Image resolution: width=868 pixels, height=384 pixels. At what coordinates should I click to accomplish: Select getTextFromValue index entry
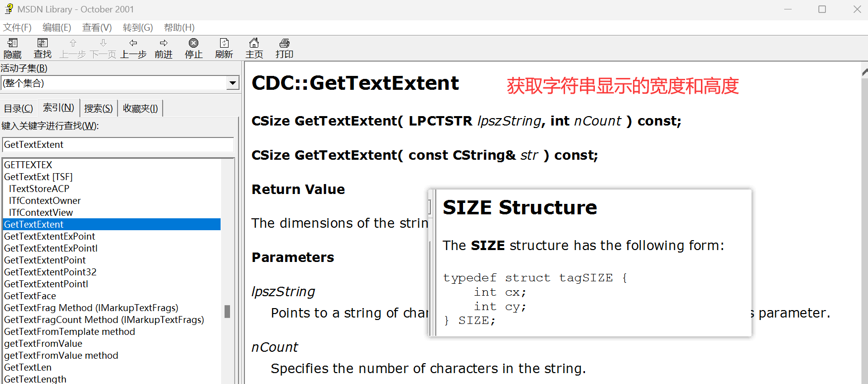pyautogui.click(x=43, y=343)
